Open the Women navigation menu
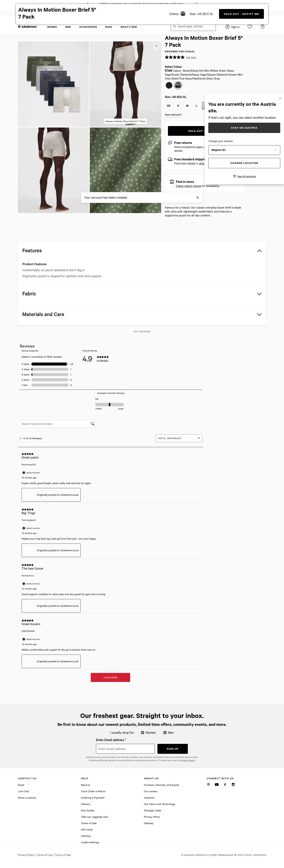The height and width of the screenshot is (868, 284). [x=52, y=27]
